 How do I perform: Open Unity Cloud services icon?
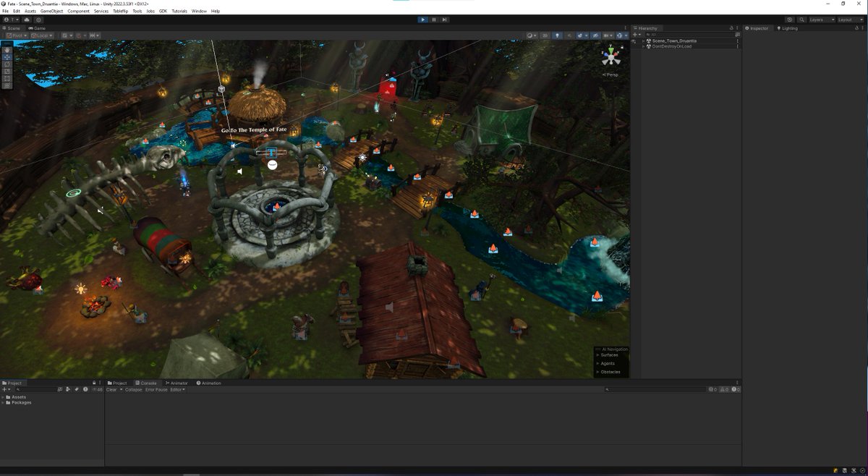click(27, 20)
